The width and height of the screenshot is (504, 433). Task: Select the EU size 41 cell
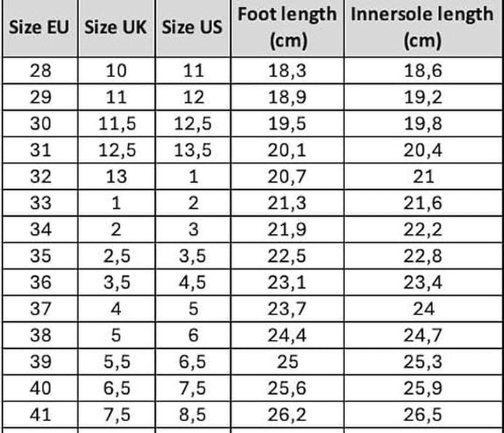click(x=41, y=414)
